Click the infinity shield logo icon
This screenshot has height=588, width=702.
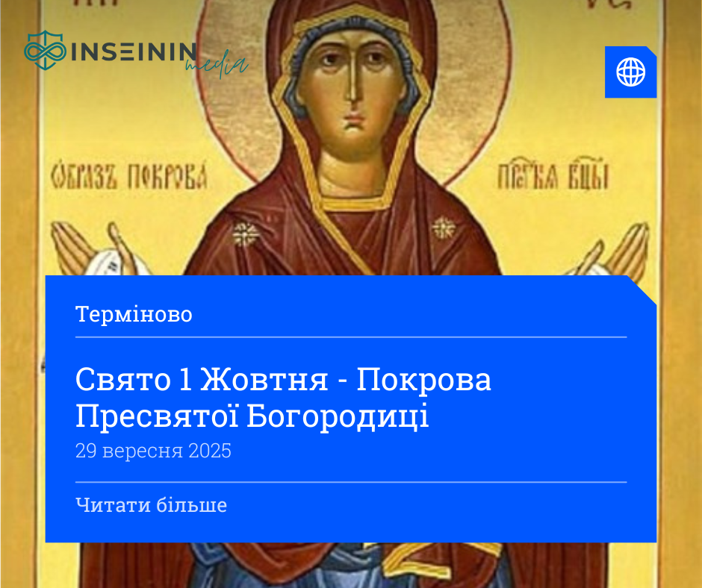point(45,50)
